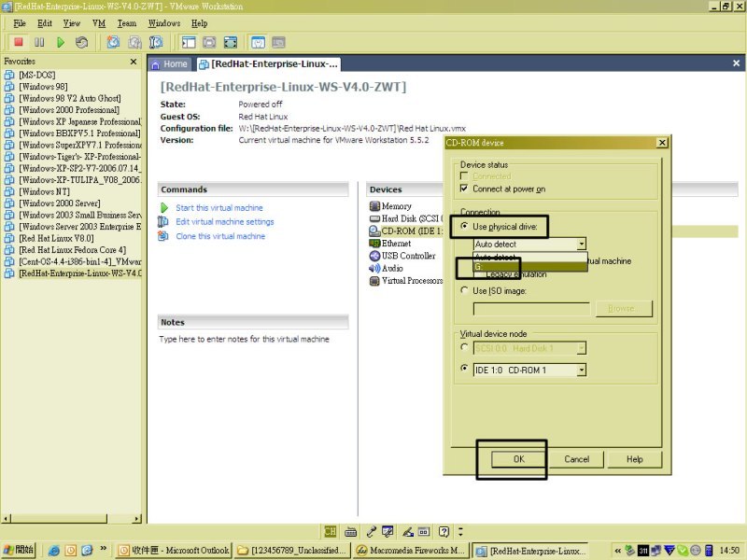Open the 123456789_Unclassified folder taskbar button
Image resolution: width=747 pixels, height=560 pixels.
click(x=292, y=551)
